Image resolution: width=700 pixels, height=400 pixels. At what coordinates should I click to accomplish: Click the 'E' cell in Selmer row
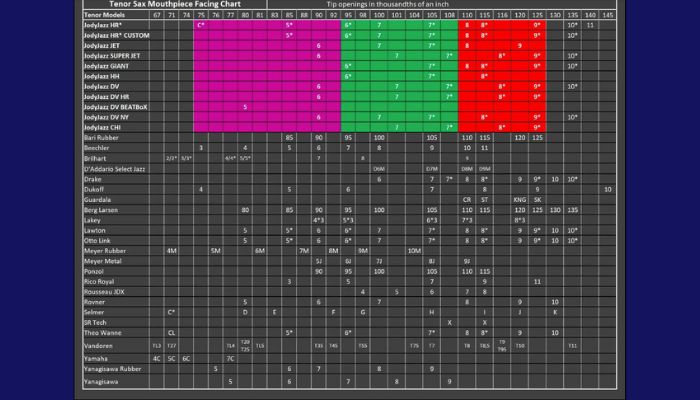point(275,312)
